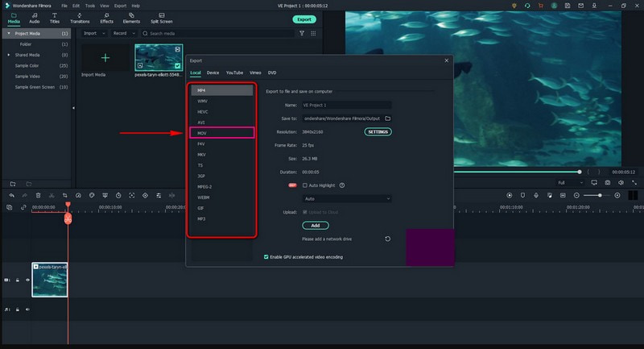Click the Add button for upload
Image resolution: width=644 pixels, height=349 pixels.
(x=316, y=225)
